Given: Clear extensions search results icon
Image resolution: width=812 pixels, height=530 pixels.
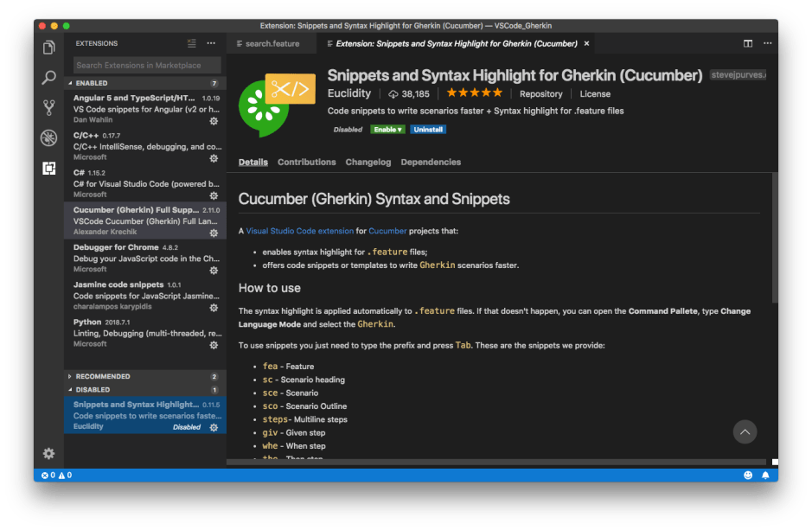Looking at the screenshot, I should coord(192,43).
